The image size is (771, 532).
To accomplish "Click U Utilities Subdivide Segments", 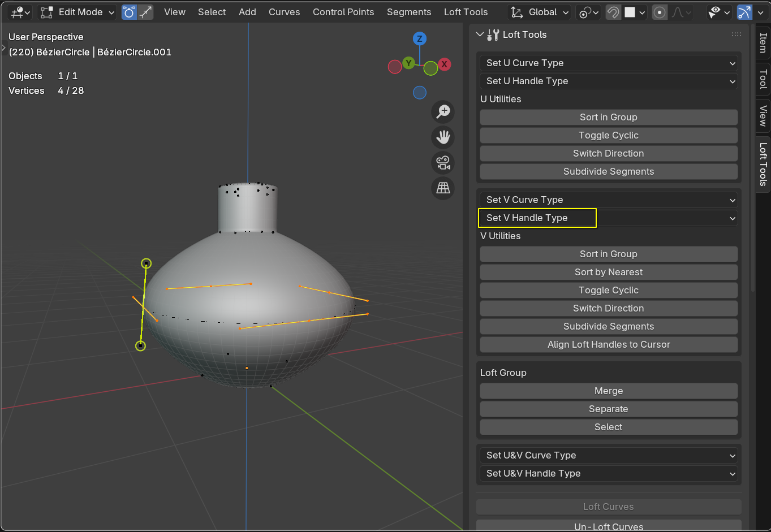I will tap(609, 171).
